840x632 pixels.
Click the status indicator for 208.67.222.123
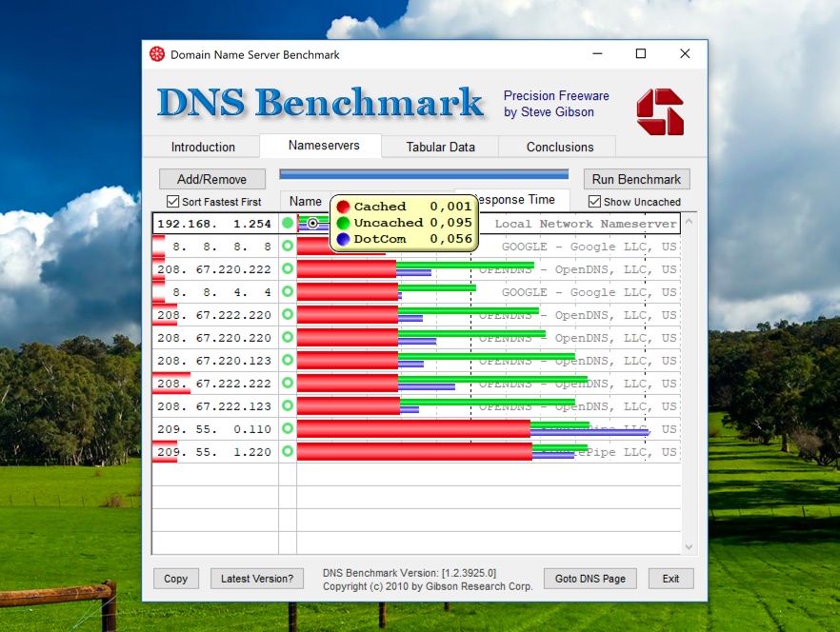286,406
